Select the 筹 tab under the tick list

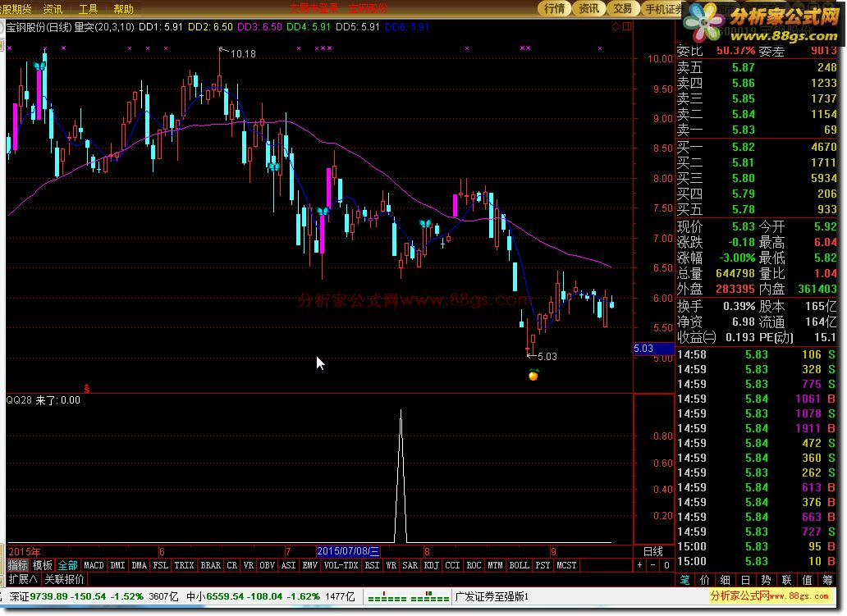pyautogui.click(x=827, y=580)
